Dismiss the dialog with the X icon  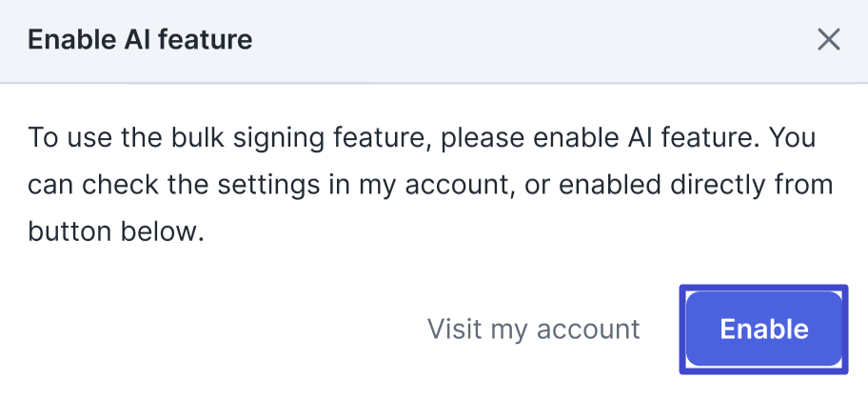[829, 40]
